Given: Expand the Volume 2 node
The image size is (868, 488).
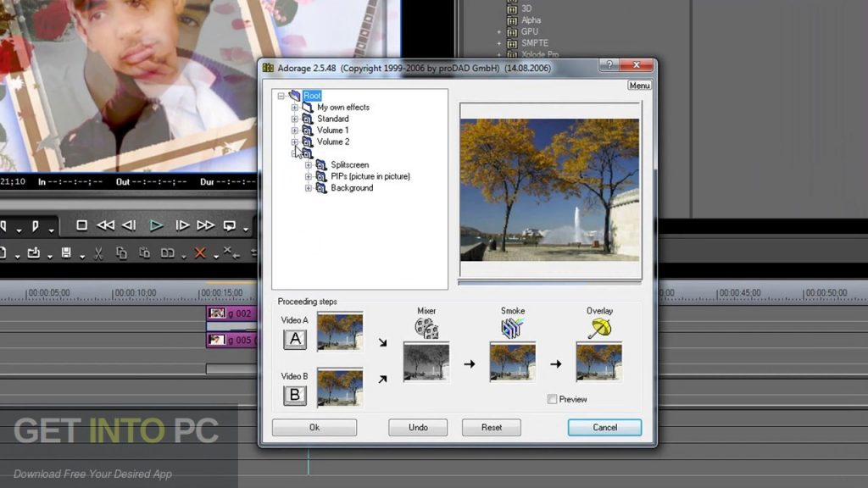Looking at the screenshot, I should coord(294,142).
